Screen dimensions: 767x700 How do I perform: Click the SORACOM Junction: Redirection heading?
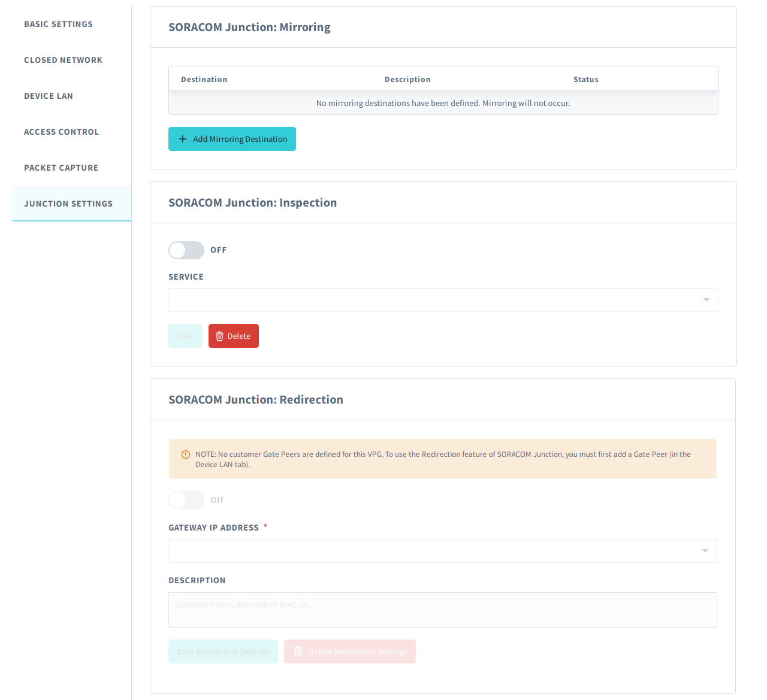click(x=256, y=399)
